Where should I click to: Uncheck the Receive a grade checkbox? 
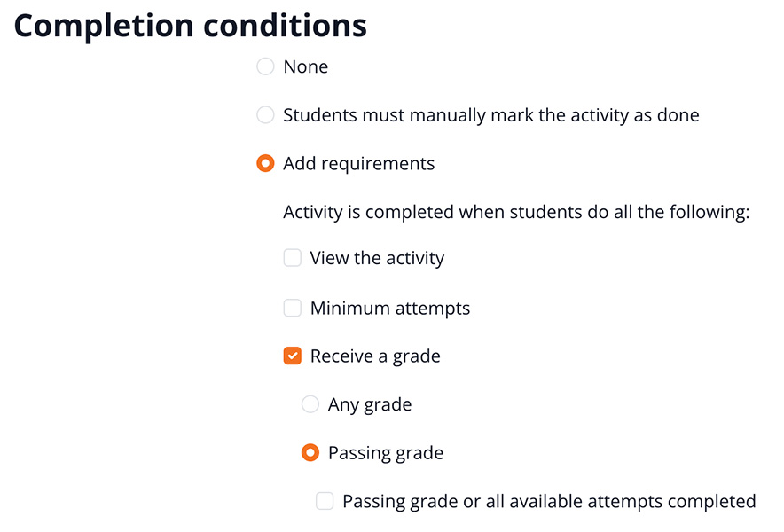(292, 356)
